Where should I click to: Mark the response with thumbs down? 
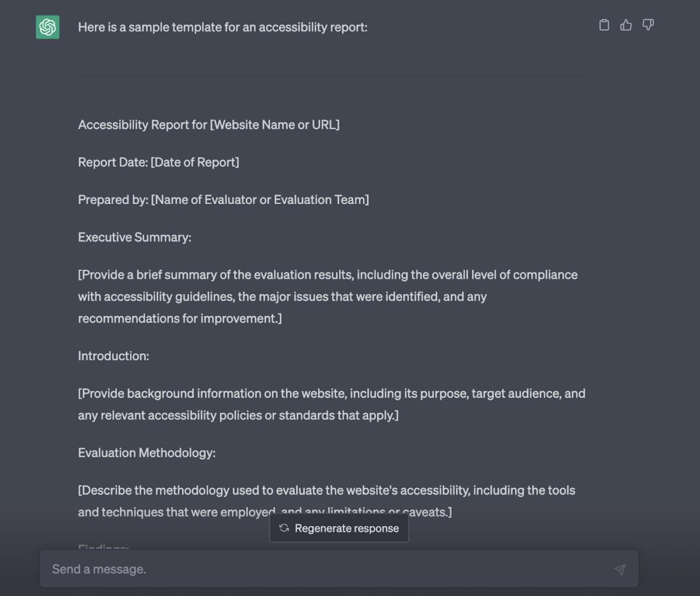648,25
